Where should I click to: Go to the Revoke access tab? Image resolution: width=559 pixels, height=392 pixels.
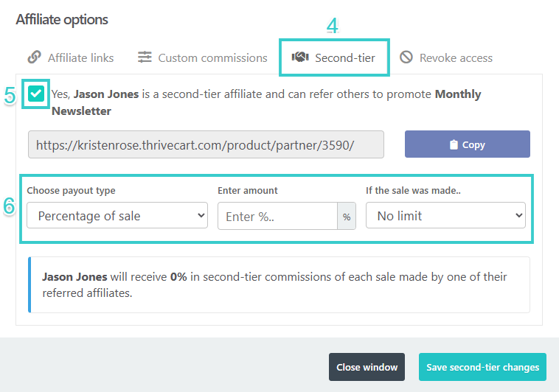pos(456,57)
